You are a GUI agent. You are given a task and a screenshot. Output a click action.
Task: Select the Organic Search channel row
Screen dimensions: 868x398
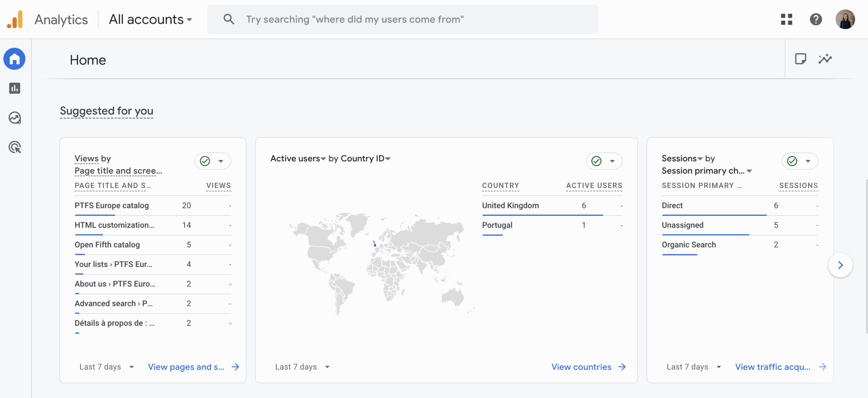740,245
